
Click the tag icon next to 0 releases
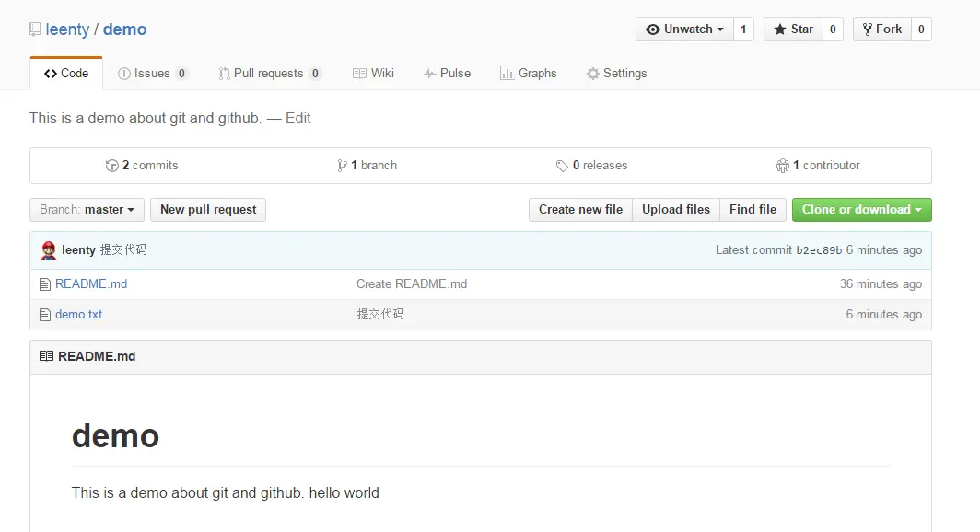(x=562, y=166)
